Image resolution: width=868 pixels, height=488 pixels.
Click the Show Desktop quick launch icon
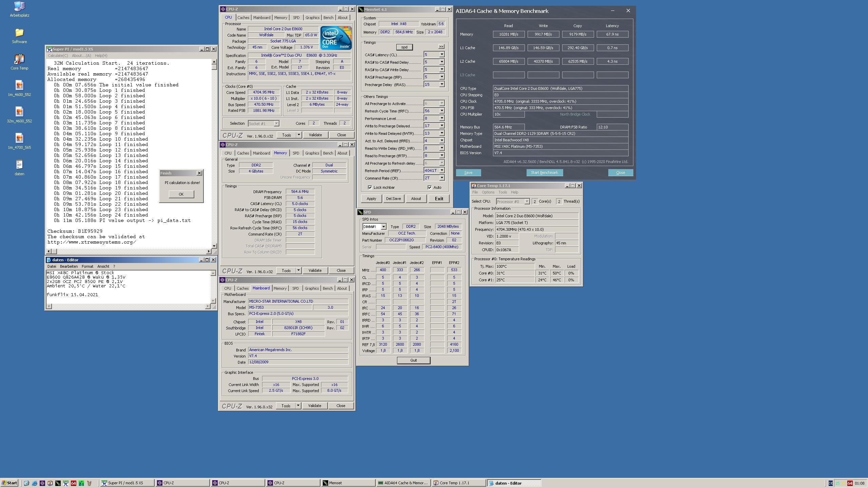pyautogui.click(x=26, y=483)
